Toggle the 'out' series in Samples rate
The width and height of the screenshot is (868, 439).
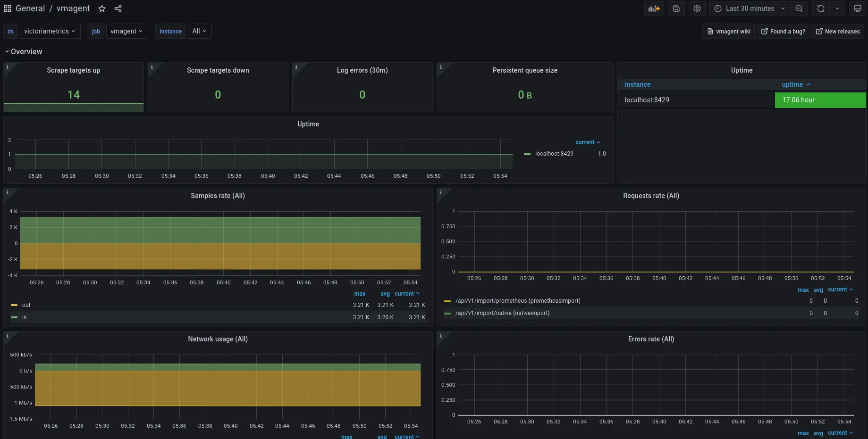coord(26,305)
